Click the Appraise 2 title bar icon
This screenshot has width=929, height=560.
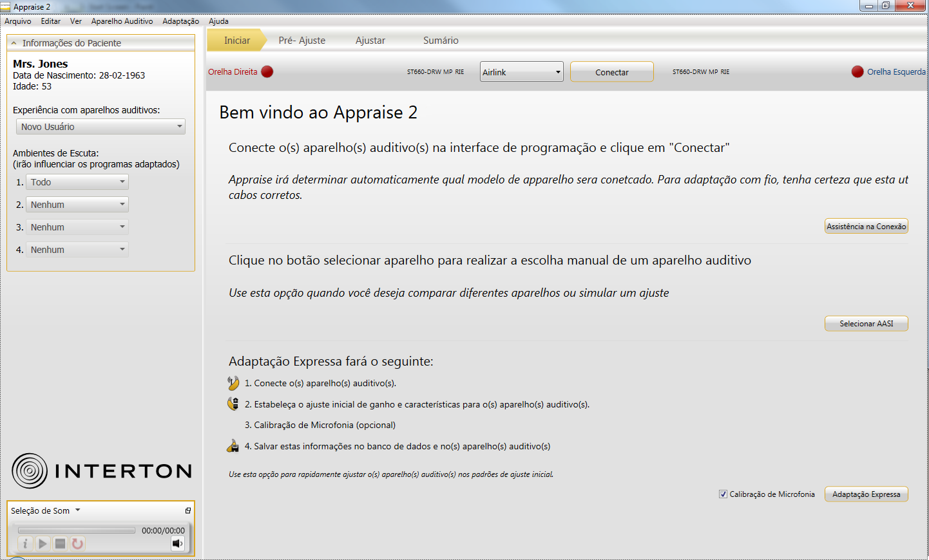click(6, 6)
